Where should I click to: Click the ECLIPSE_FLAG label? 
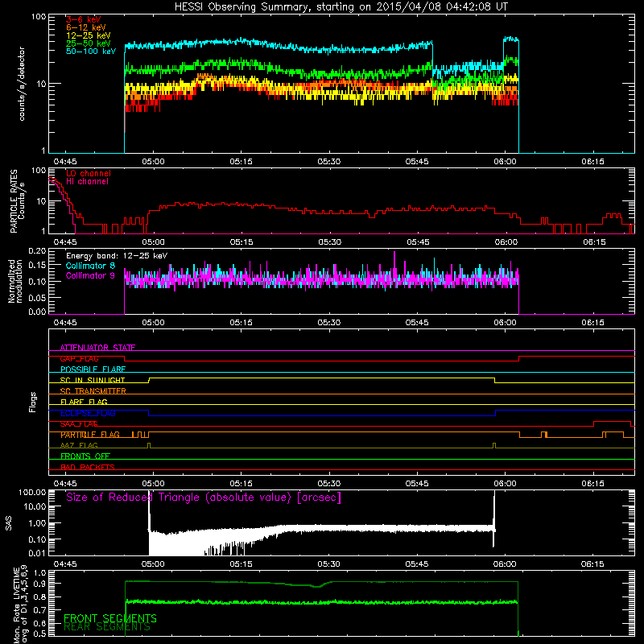pos(88,413)
